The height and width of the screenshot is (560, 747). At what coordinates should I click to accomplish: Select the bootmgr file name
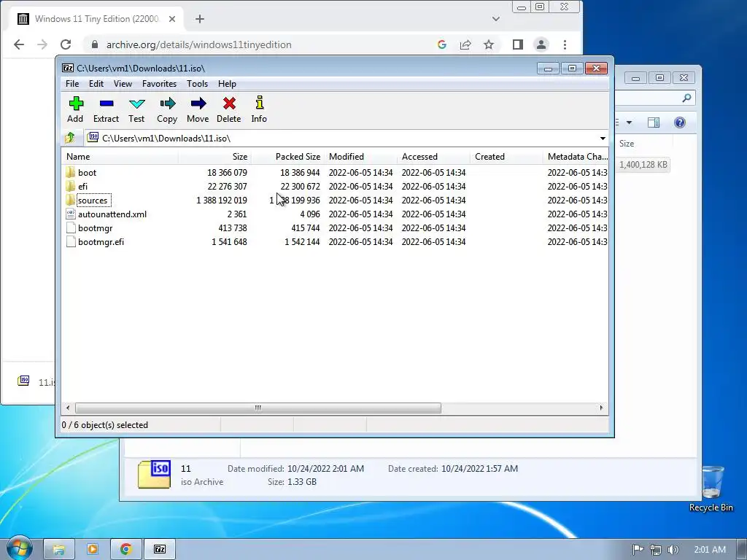(x=96, y=228)
